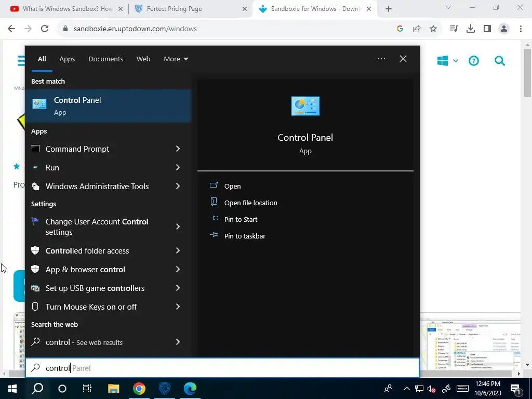532x399 pixels.
Task: Expand Command Prompt result arrow
Action: pyautogui.click(x=178, y=149)
